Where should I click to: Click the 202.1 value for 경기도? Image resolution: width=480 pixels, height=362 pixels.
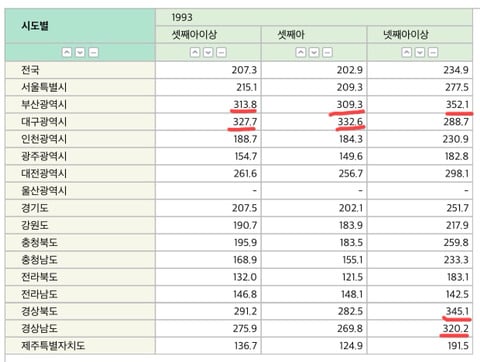click(x=351, y=208)
